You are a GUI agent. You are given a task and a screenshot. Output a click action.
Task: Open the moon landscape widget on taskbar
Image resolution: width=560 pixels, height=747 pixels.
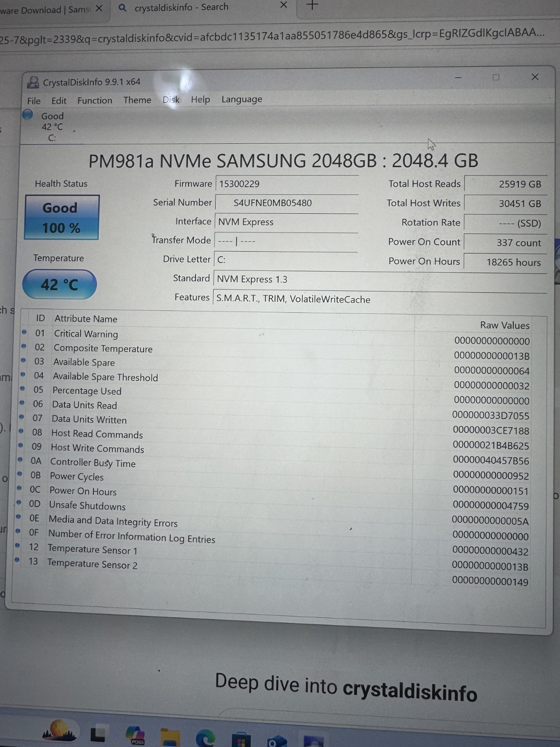click(59, 731)
